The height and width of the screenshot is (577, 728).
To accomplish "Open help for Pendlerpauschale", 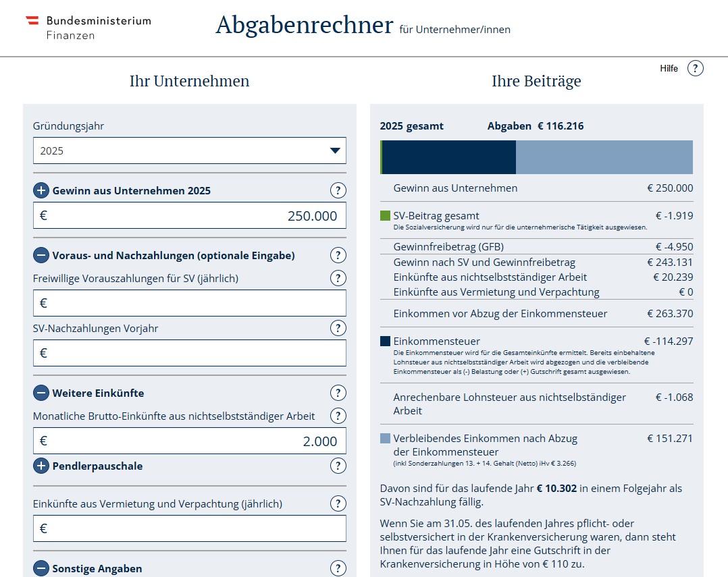I will pyautogui.click(x=338, y=466).
